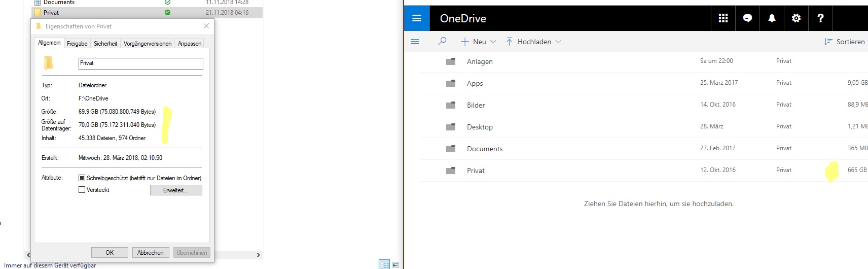Switch to the Freigabe tab
Viewport: 868px width, 269px height.
pyautogui.click(x=77, y=44)
